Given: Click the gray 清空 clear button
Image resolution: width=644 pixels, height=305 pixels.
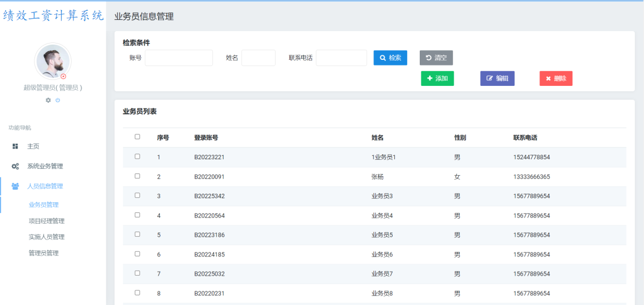Looking at the screenshot, I should click(436, 58).
